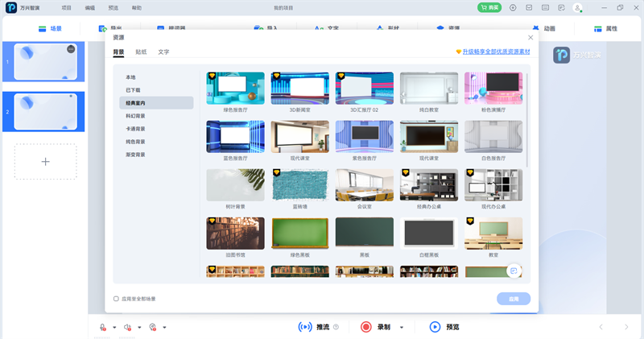Select 科幻背景 category in sidebar
This screenshot has height=339, width=644.
click(x=135, y=115)
